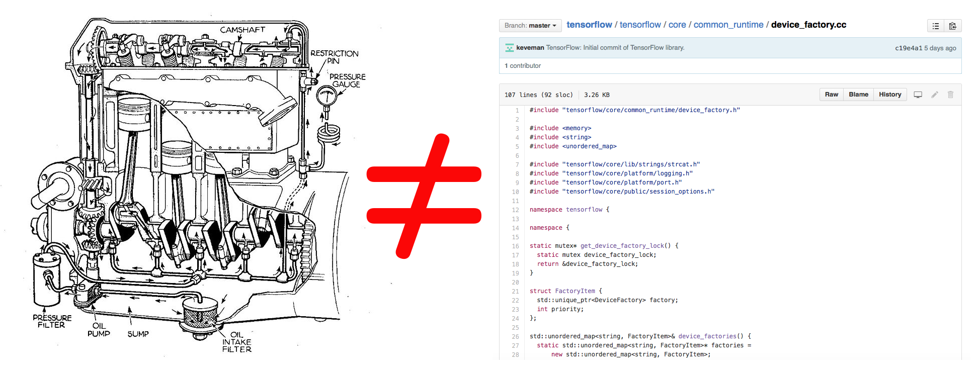Screen dimensions: 980x374
Task: Click the PRESSURE FILTER label
Action: [52, 321]
